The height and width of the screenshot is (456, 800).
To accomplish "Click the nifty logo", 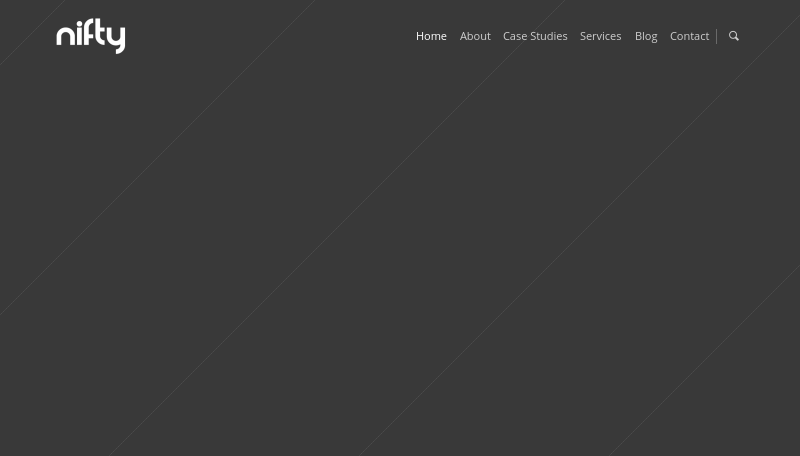I will [91, 36].
